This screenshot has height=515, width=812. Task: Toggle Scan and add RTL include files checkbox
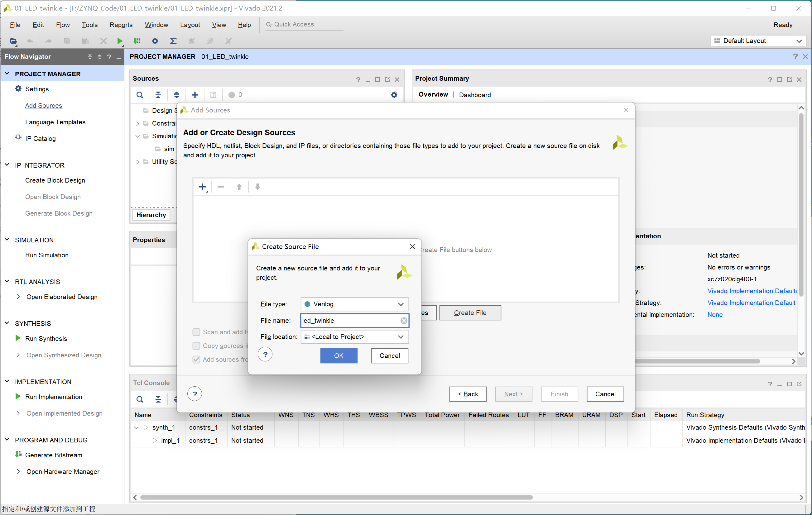196,332
